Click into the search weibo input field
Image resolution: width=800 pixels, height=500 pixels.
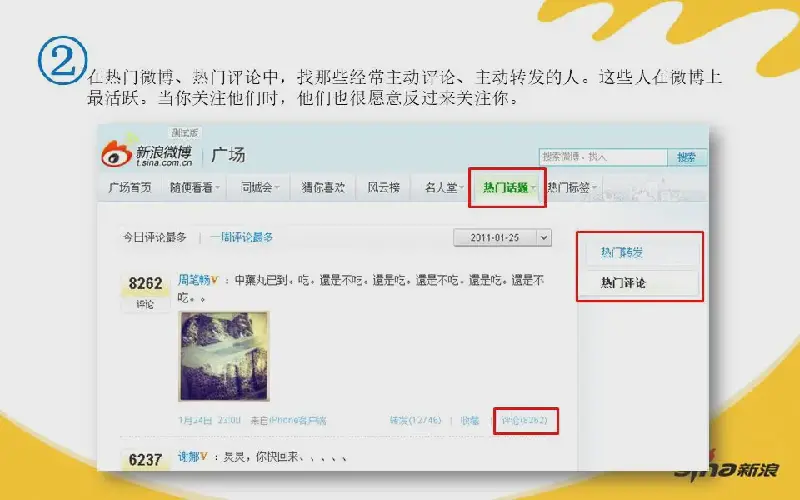pos(603,157)
